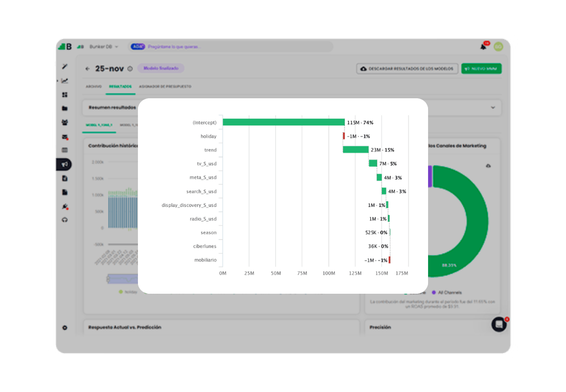Toggle the holiday legend item
This screenshot has width=566, height=392.
[128, 292]
